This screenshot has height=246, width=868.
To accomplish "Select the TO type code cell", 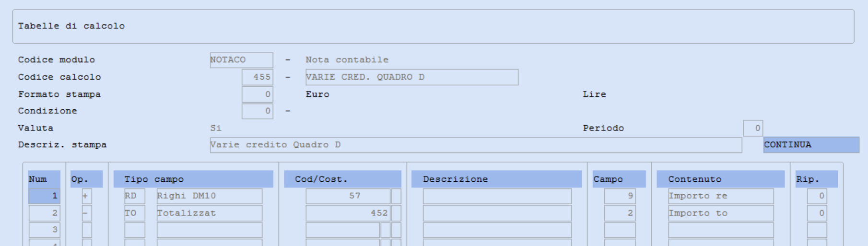I will pos(135,213).
